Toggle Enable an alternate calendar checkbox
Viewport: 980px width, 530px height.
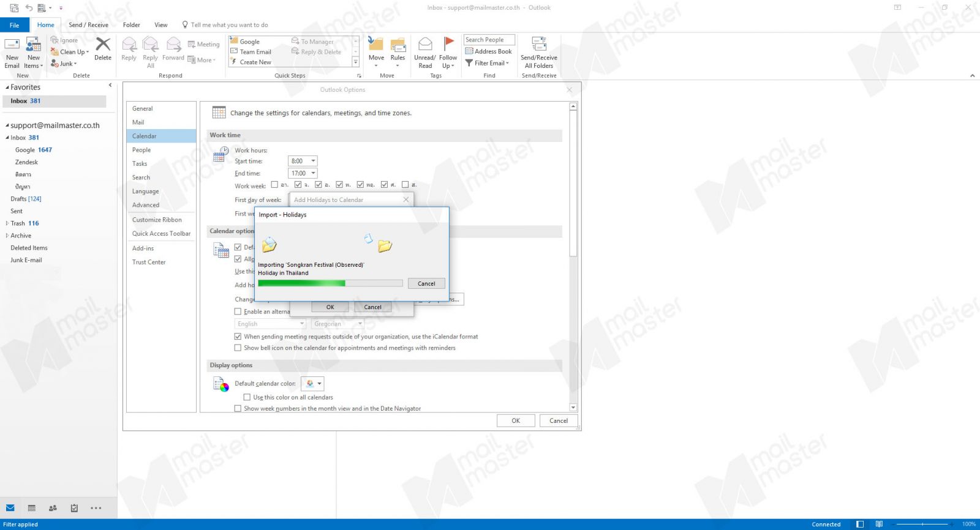coord(238,312)
